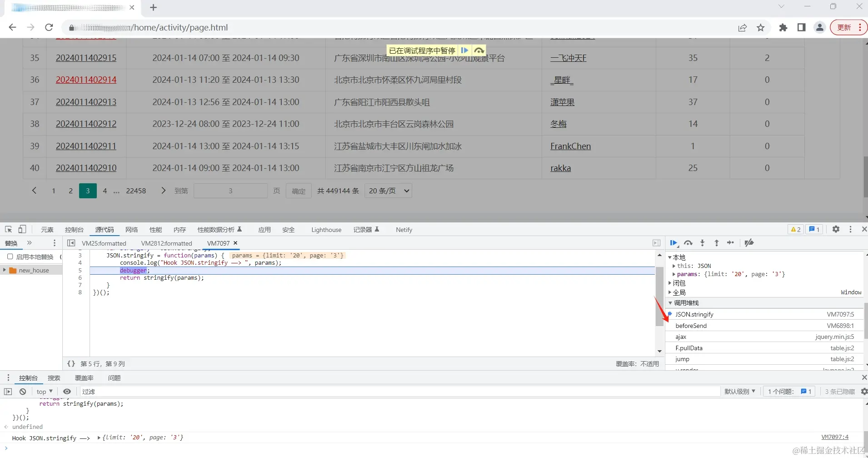Viewport: 868px width, 458px height.
Task: Hide the sources navigator sidebar
Action: point(71,243)
